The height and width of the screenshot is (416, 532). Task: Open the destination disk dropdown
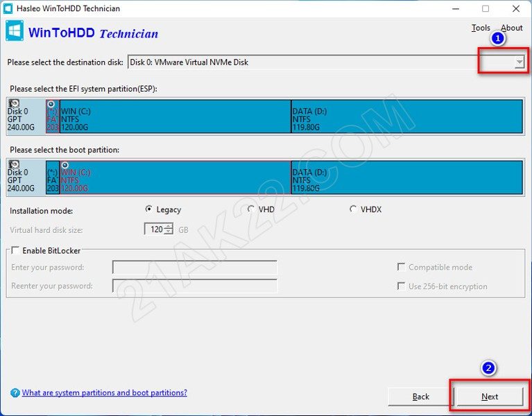click(519, 62)
